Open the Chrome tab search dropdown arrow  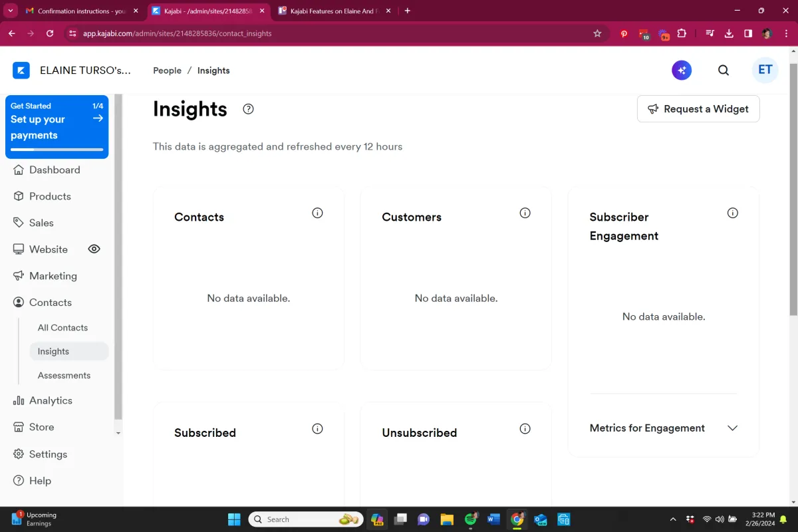pos(11,11)
